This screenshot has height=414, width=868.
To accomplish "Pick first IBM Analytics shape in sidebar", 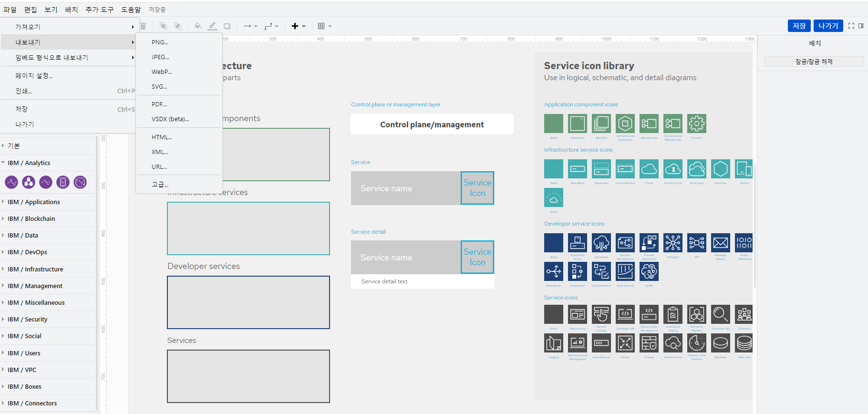I will pos(11,182).
